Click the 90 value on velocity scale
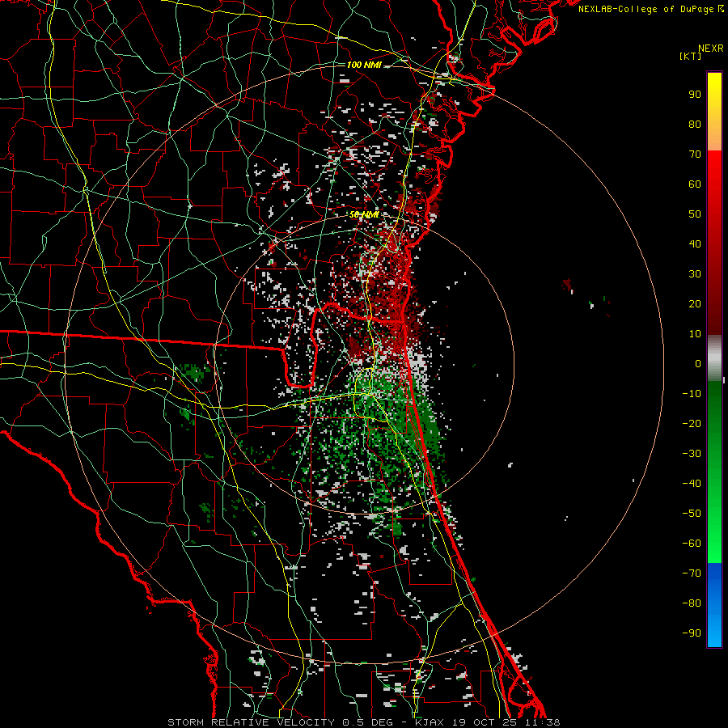Image resolution: width=728 pixels, height=728 pixels. click(x=695, y=95)
